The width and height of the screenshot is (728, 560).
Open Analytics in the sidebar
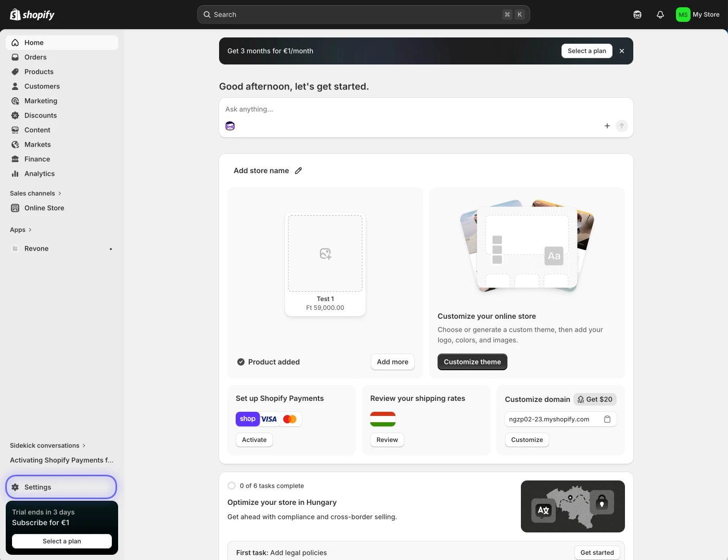pos(62,174)
